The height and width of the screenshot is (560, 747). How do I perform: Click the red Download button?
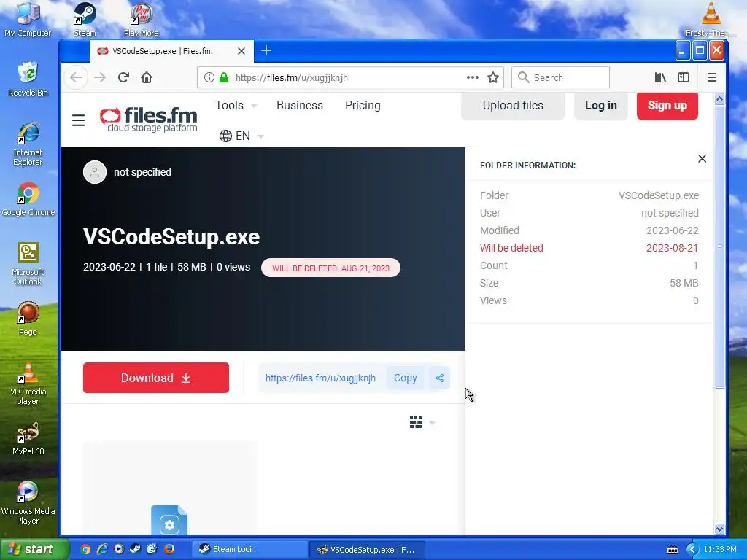156,378
